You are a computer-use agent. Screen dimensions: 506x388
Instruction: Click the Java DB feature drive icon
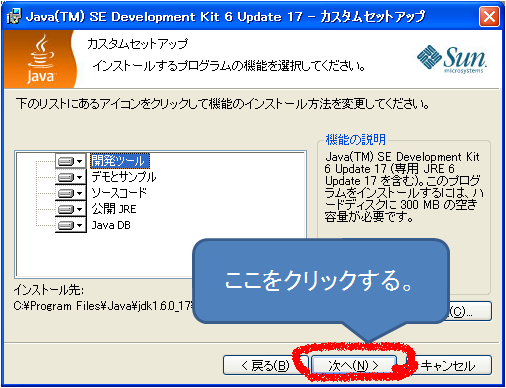(66, 225)
